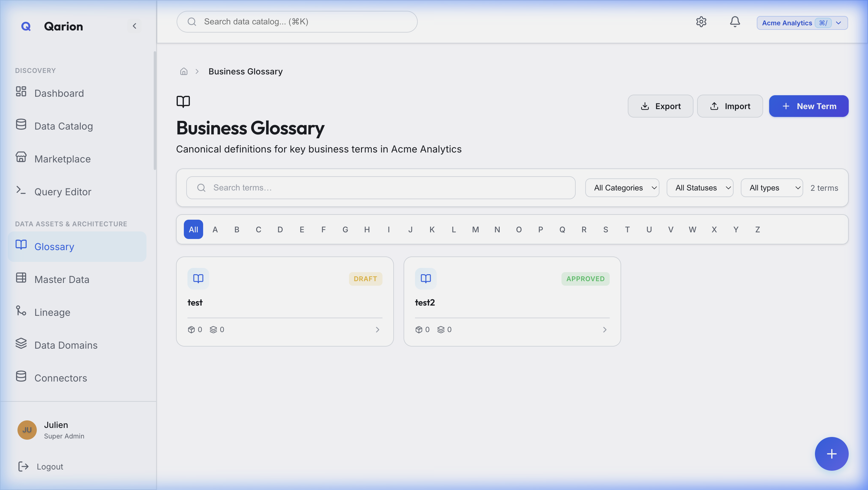
Task: Click the Qarion logo icon
Action: pyautogui.click(x=26, y=26)
